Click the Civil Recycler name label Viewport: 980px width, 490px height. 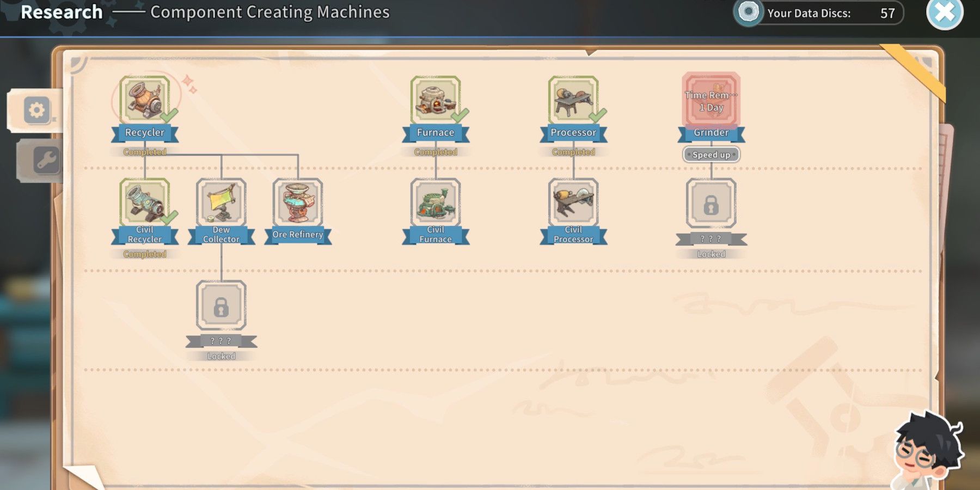click(145, 235)
